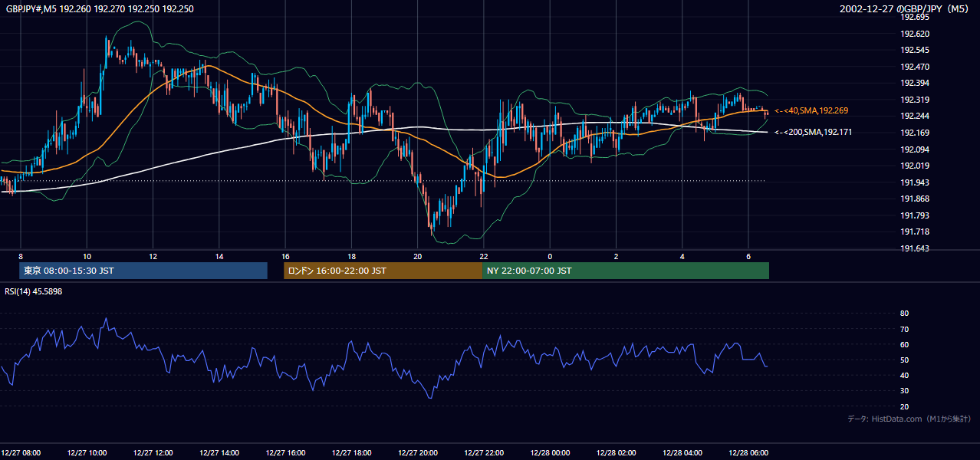Screen dimensions: 980x460
Task: Click the bottom date label 12/27 08:00
Action: pos(21,452)
